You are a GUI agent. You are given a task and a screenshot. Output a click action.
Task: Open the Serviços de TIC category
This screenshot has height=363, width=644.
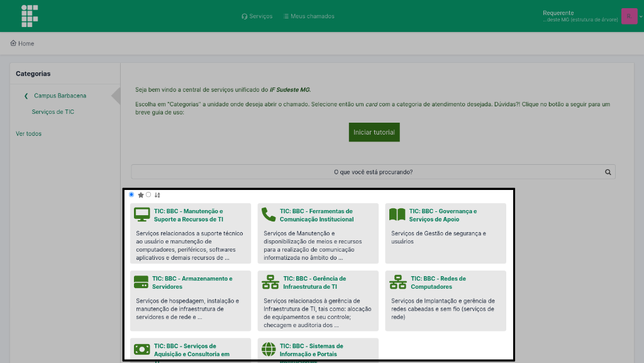(53, 112)
